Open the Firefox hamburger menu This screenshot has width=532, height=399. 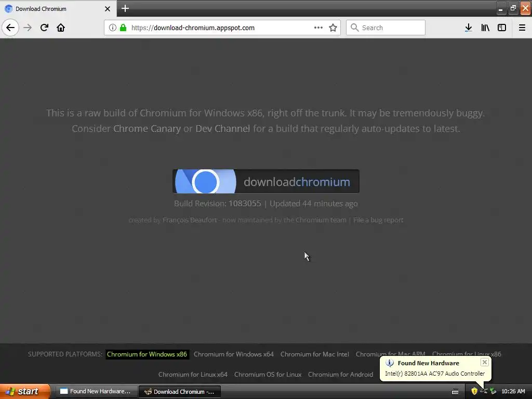point(522,28)
